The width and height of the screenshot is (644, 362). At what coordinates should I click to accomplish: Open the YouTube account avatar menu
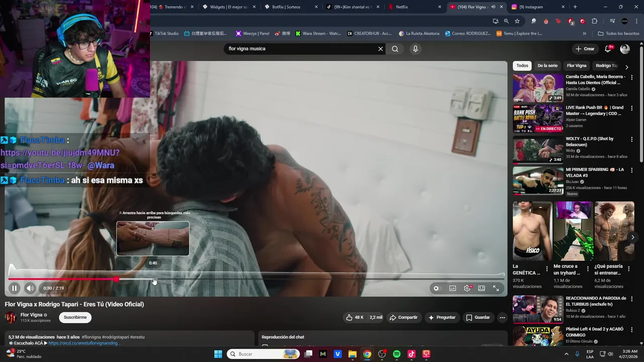point(625,49)
